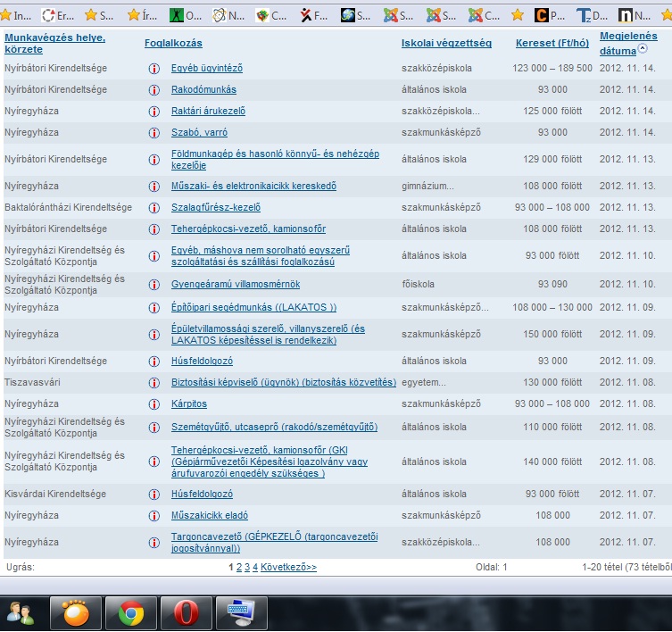
Task: Sort by Foglalkozás column header
Action: pos(173,43)
